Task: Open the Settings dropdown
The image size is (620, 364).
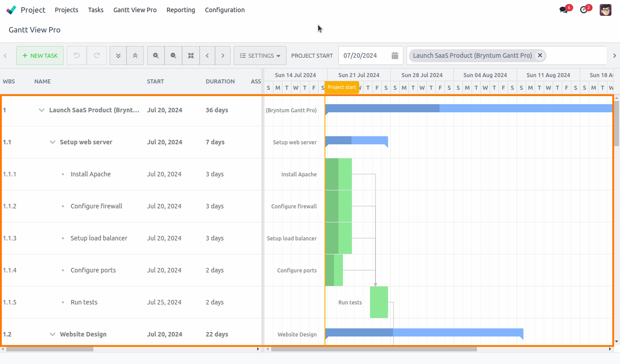Action: [x=260, y=55]
